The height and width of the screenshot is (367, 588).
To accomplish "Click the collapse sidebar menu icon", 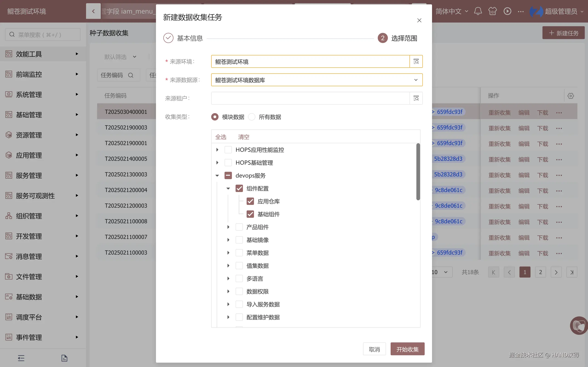I will coord(21,358).
